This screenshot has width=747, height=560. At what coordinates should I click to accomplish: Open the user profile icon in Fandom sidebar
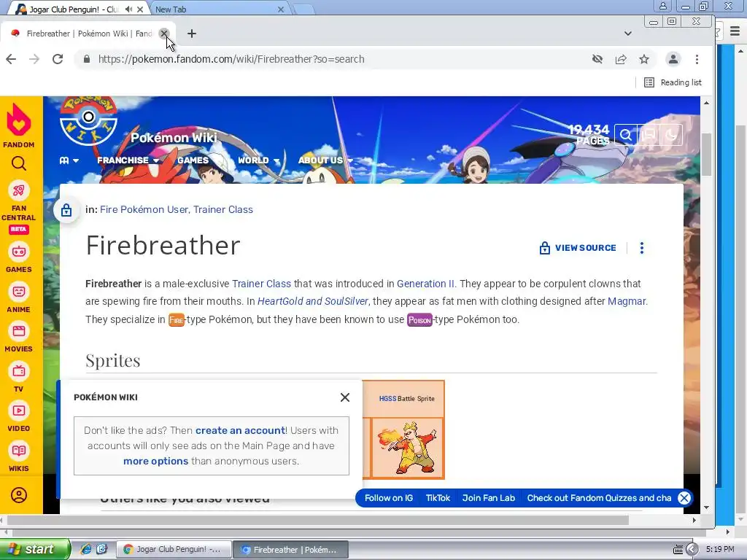click(18, 495)
